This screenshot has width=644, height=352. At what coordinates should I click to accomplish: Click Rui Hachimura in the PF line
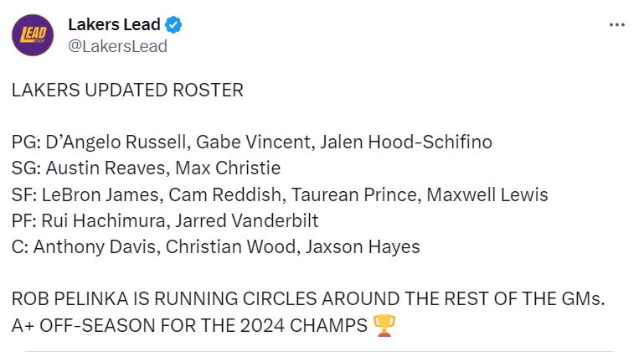click(x=103, y=220)
